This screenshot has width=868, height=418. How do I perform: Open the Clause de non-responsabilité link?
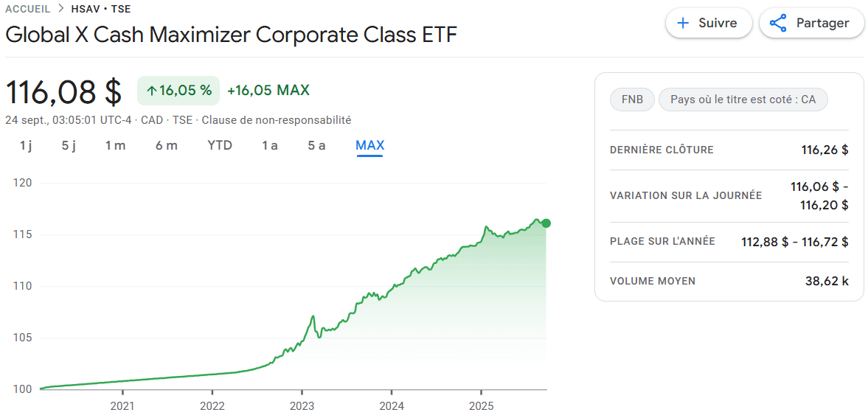click(277, 120)
